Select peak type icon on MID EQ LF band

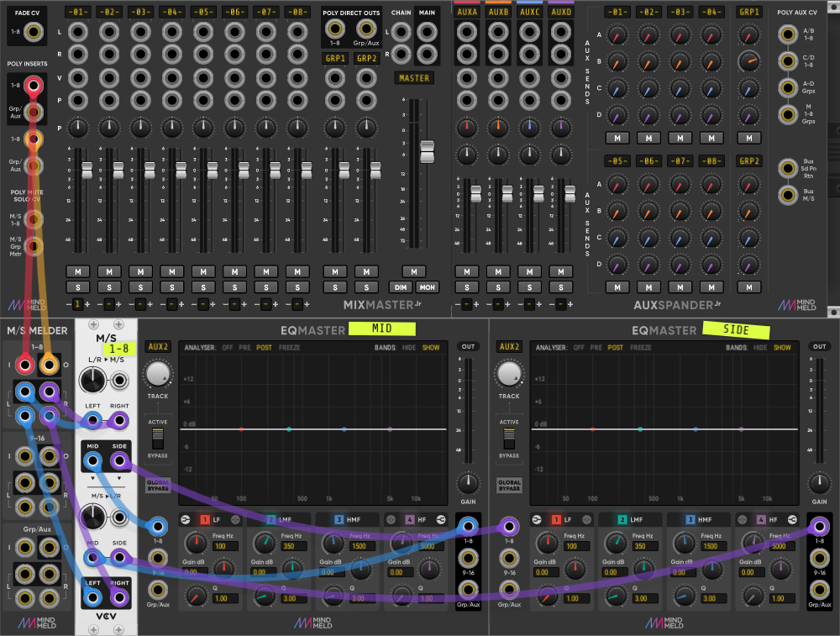coord(235,520)
